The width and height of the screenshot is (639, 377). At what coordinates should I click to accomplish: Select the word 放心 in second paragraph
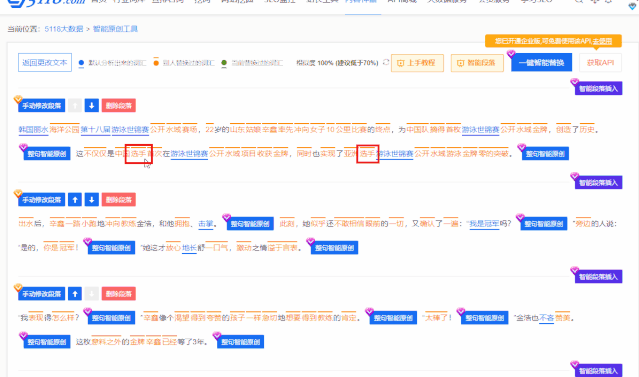(173, 248)
